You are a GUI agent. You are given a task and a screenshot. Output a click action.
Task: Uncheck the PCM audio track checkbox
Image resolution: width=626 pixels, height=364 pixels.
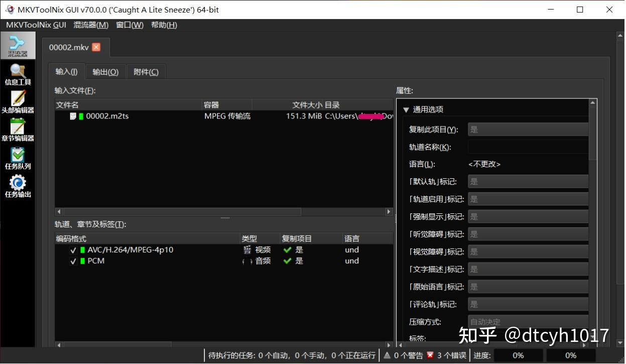click(73, 261)
